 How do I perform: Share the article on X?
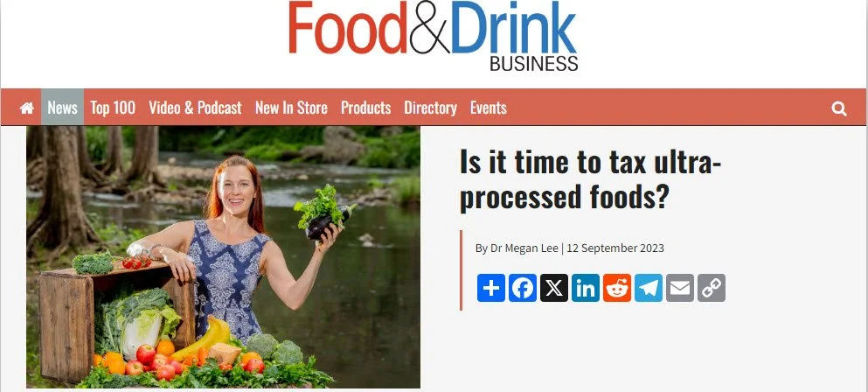coord(554,288)
